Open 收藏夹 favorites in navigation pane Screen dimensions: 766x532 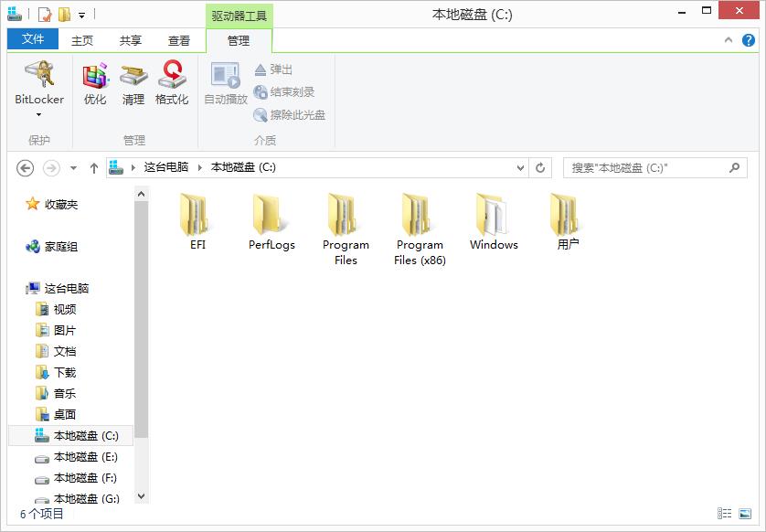tap(52, 204)
